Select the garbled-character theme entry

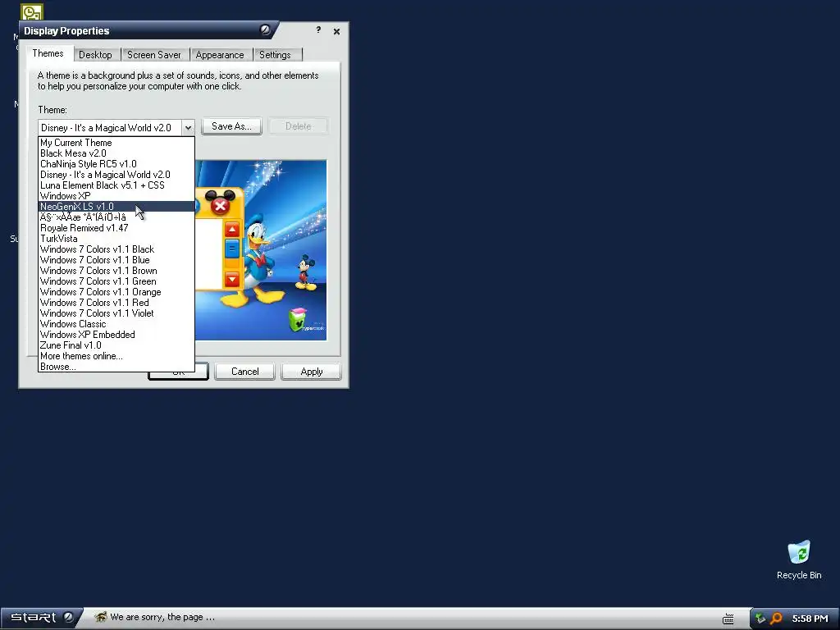pyautogui.click(x=116, y=217)
